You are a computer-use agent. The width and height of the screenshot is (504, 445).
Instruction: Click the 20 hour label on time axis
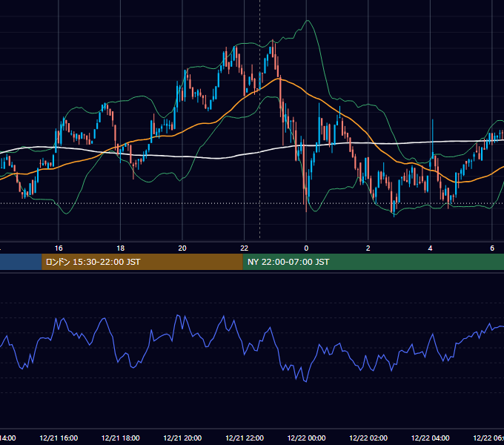(182, 248)
